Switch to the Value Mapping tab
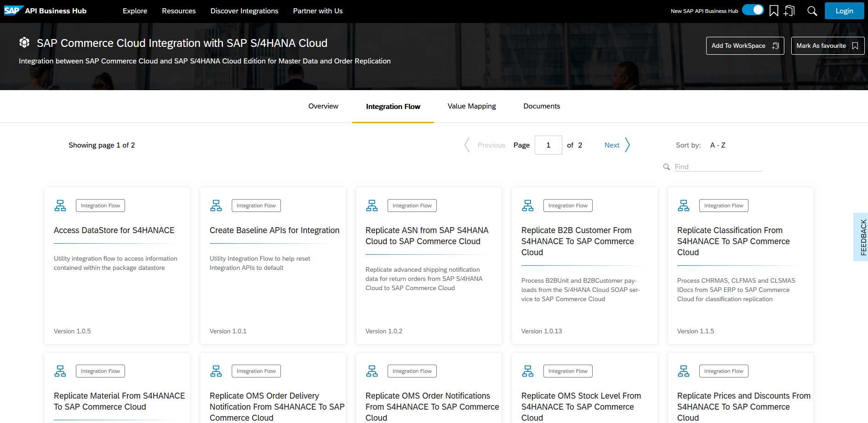868x423 pixels. point(472,106)
